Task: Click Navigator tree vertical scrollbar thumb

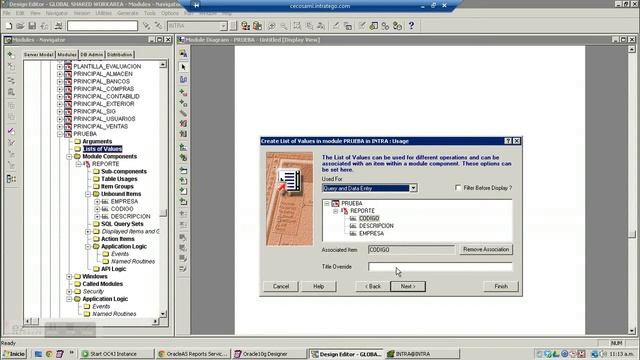Action: [x=163, y=213]
